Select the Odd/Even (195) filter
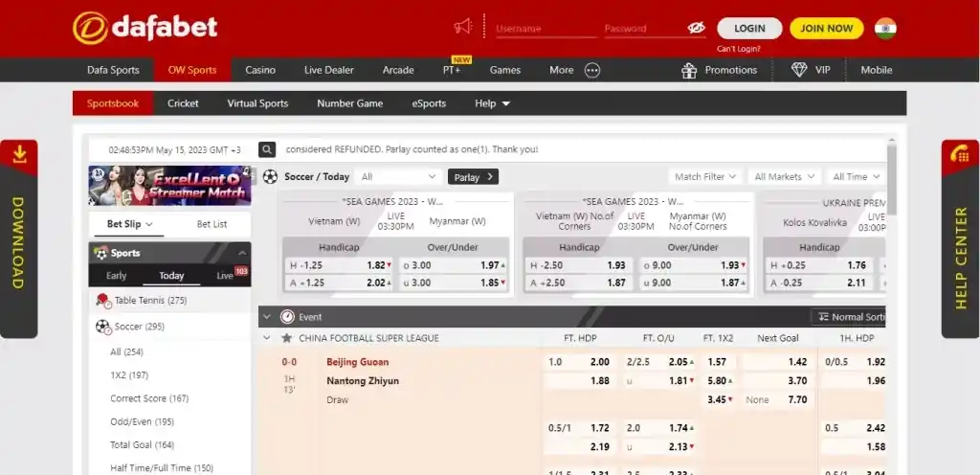 (x=142, y=422)
